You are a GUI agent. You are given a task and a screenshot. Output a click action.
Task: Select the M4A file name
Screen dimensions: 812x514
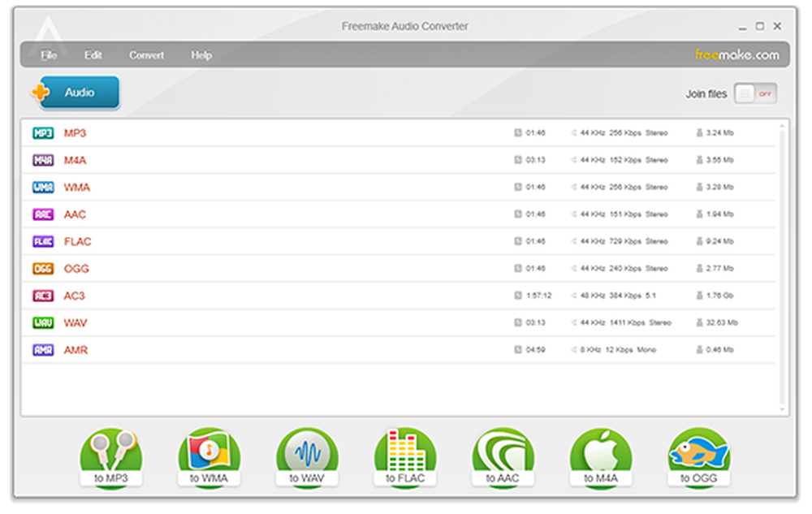(x=75, y=160)
